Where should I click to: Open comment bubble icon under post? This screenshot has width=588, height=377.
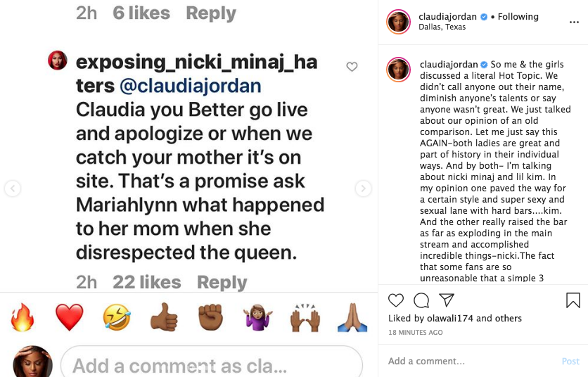[421, 300]
